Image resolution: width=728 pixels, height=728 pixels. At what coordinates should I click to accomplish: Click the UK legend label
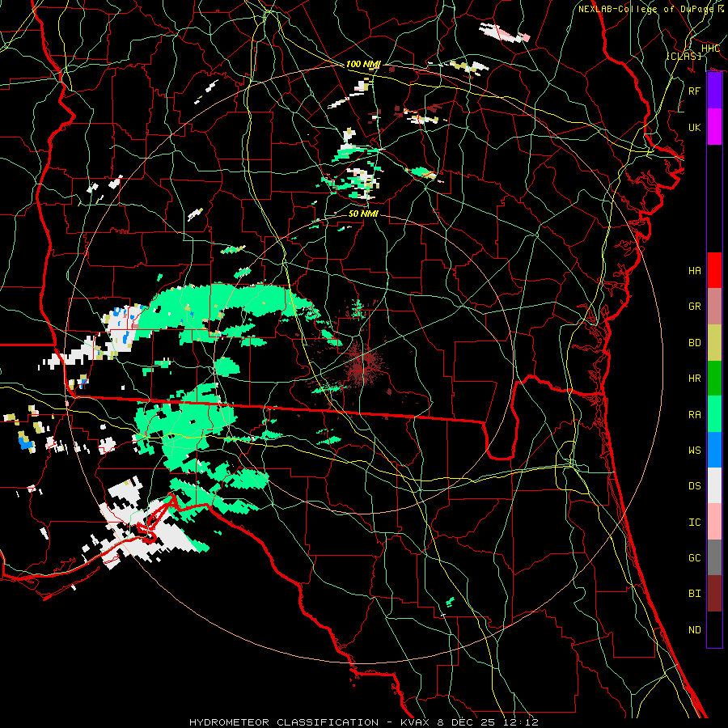tap(695, 127)
